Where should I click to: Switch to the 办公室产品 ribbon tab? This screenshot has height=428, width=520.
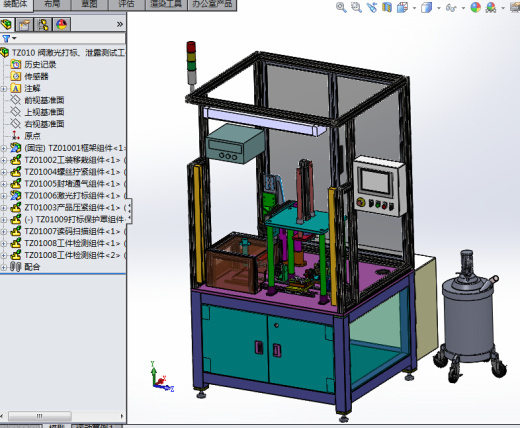coord(212,4)
